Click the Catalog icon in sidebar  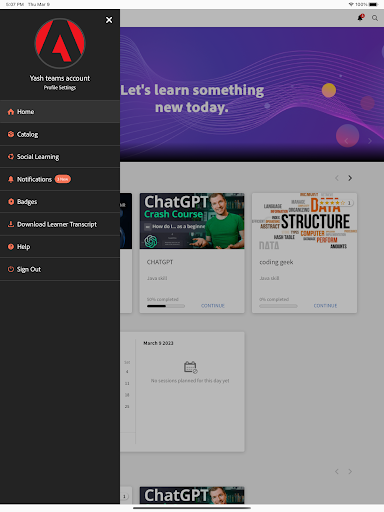click(x=11, y=134)
